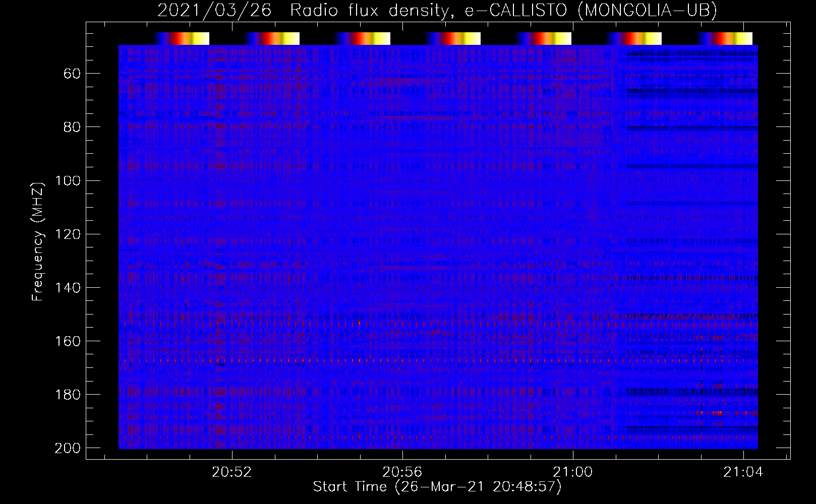
Task: Click the 80 MHz frequency tick label
Action: pos(72,127)
